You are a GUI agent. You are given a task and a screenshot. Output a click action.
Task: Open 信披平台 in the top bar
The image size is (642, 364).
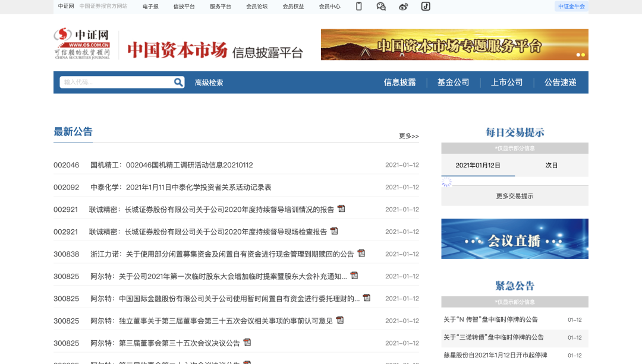click(184, 7)
